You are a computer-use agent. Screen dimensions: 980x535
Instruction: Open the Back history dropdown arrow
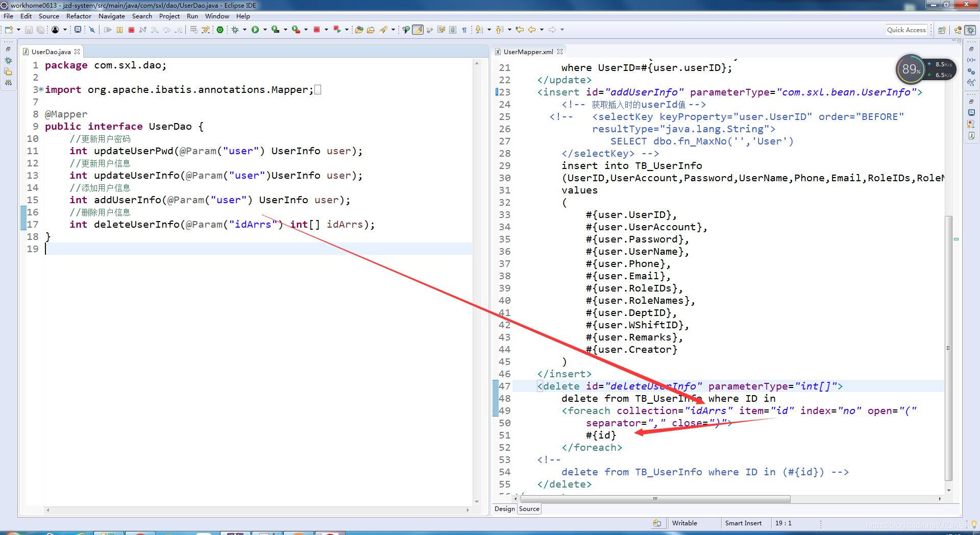tap(542, 30)
